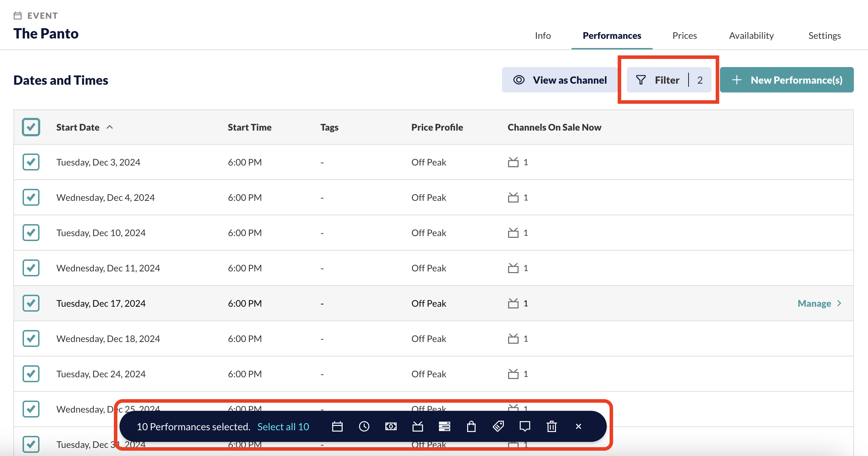
Task: Click the plus icon on New Performance(s)
Action: (736, 80)
